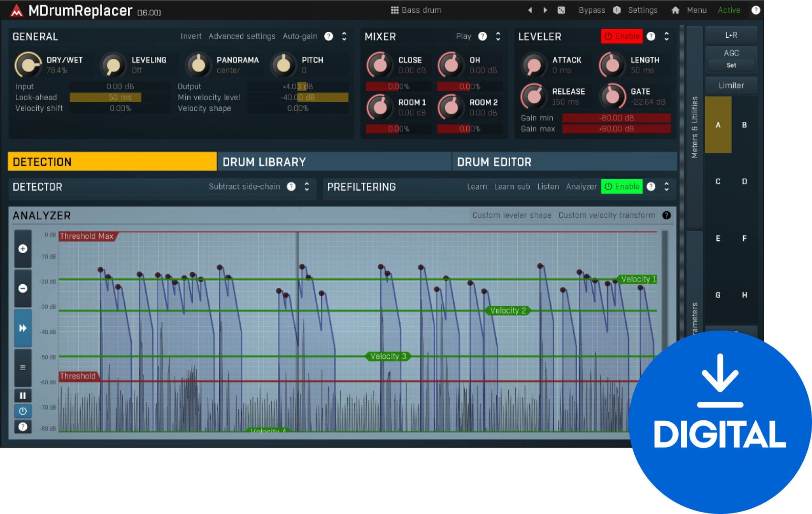Screen dimensions: 812x514
Task: Switch to the Drum Library tab
Action: 263,161
